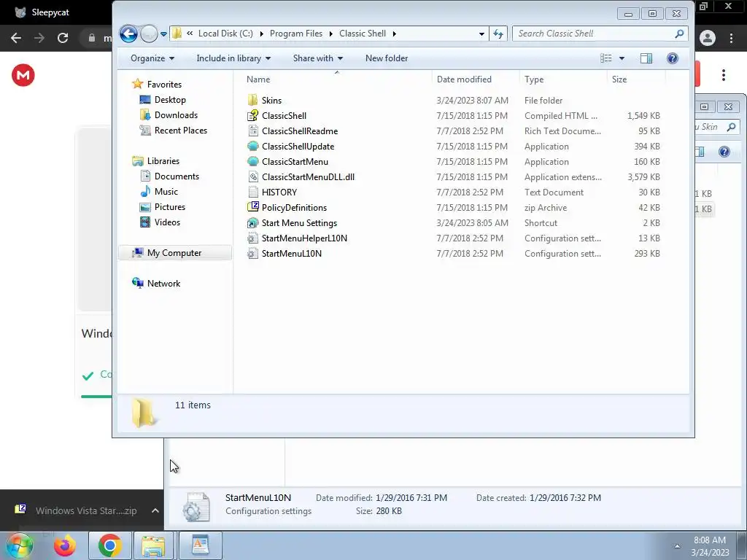Click the Search Classic Shell field
Viewport: 747px width, 560px height.
point(600,34)
